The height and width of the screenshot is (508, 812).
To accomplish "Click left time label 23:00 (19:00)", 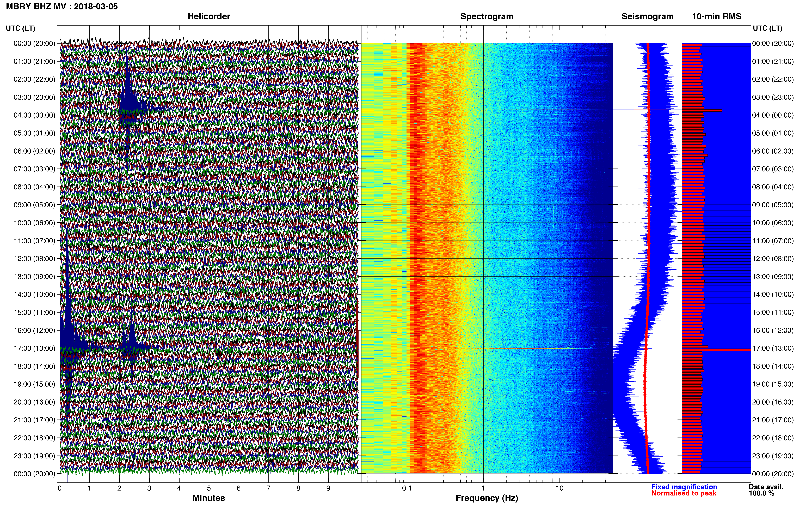I will [x=34, y=456].
